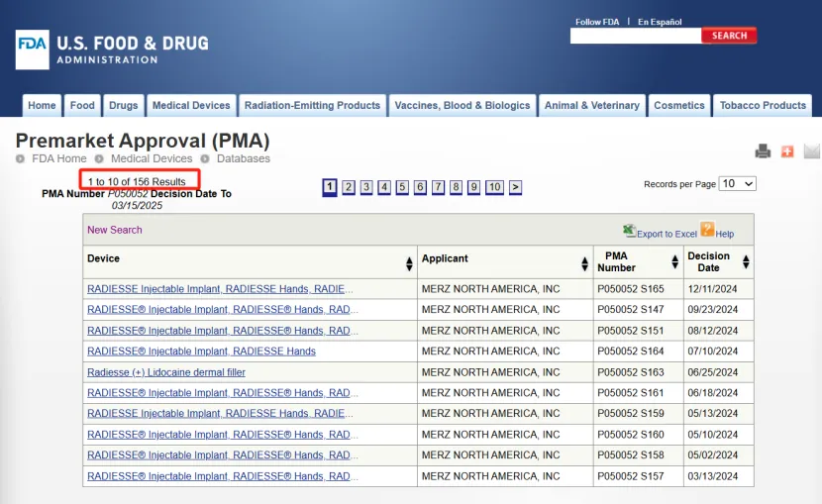This screenshot has width=822, height=504.
Task: Open Animal & Veterinary tab
Action: (592, 105)
